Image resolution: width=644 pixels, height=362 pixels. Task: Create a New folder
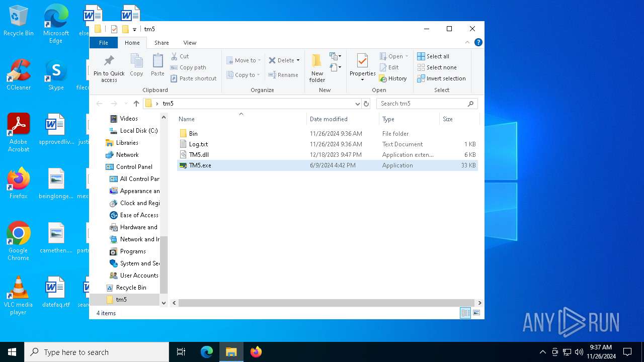(x=317, y=68)
